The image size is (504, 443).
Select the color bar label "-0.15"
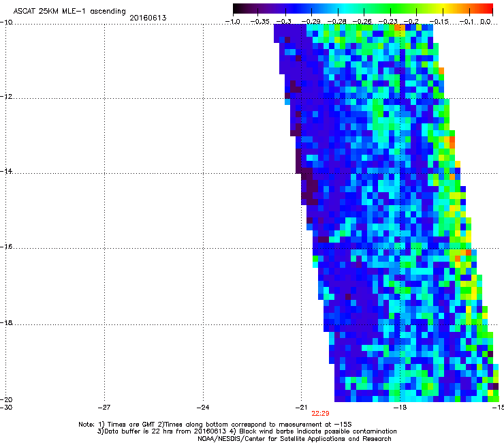(x=439, y=22)
